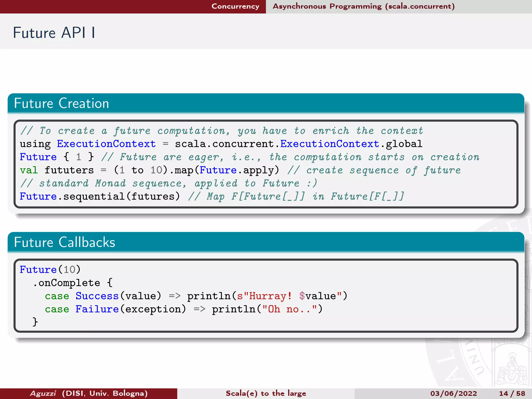
Task: Click the 'Future Callbacks' block heading
Action: (x=64, y=242)
